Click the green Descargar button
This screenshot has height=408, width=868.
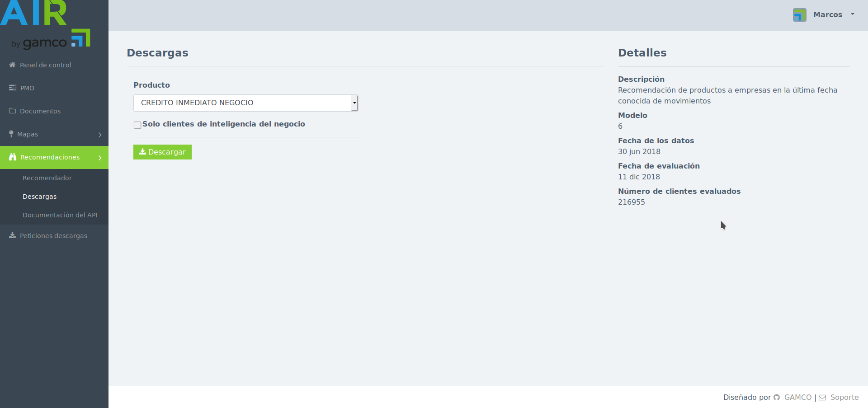(162, 152)
